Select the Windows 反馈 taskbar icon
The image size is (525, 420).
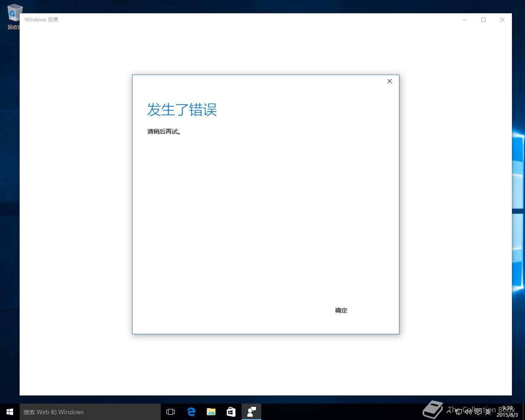point(251,412)
